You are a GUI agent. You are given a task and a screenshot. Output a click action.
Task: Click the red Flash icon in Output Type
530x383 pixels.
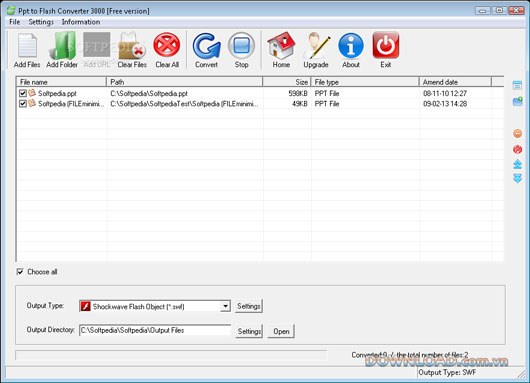(x=86, y=306)
